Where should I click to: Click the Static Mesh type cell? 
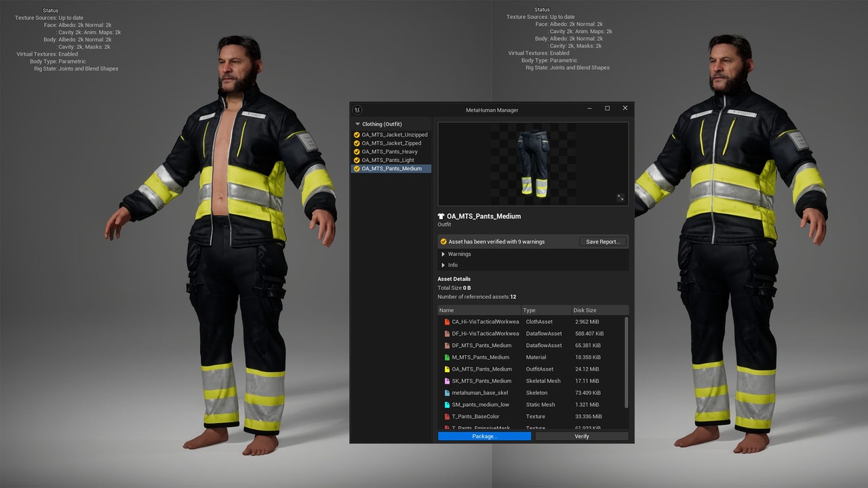(540, 405)
